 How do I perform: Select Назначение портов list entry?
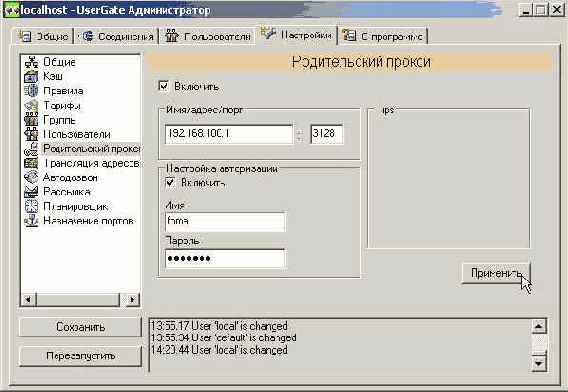[89, 221]
